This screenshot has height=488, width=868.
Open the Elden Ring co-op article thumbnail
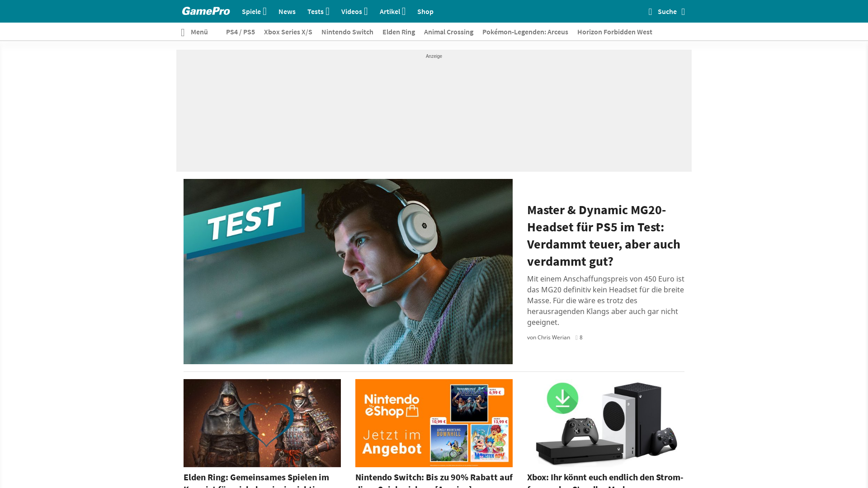tap(262, 423)
